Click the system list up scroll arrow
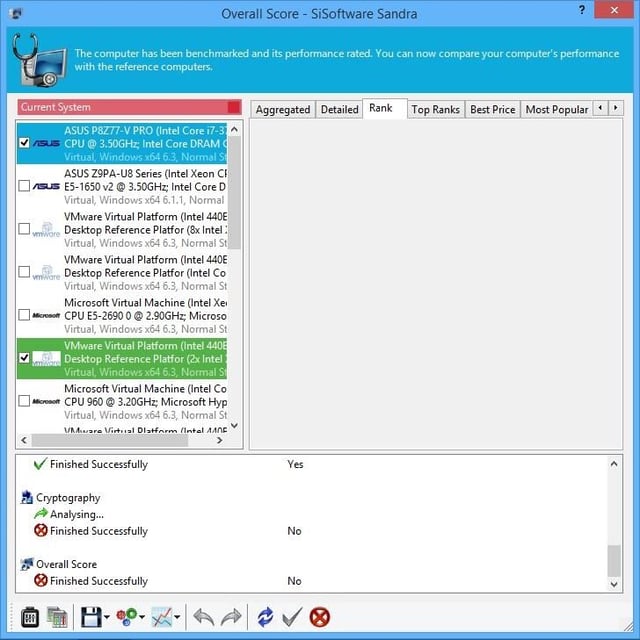This screenshot has height=640, width=640. pyautogui.click(x=234, y=130)
